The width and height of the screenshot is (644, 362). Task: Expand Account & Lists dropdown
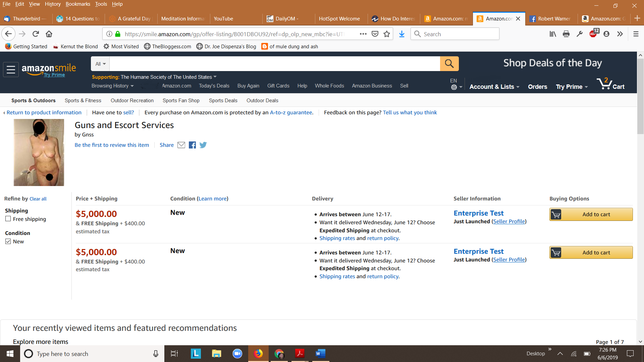494,87
